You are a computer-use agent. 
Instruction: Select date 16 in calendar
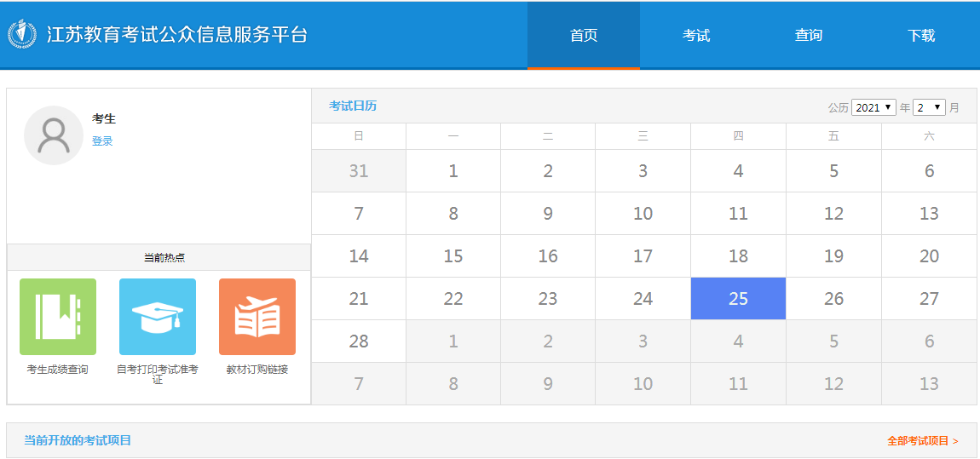(x=548, y=256)
